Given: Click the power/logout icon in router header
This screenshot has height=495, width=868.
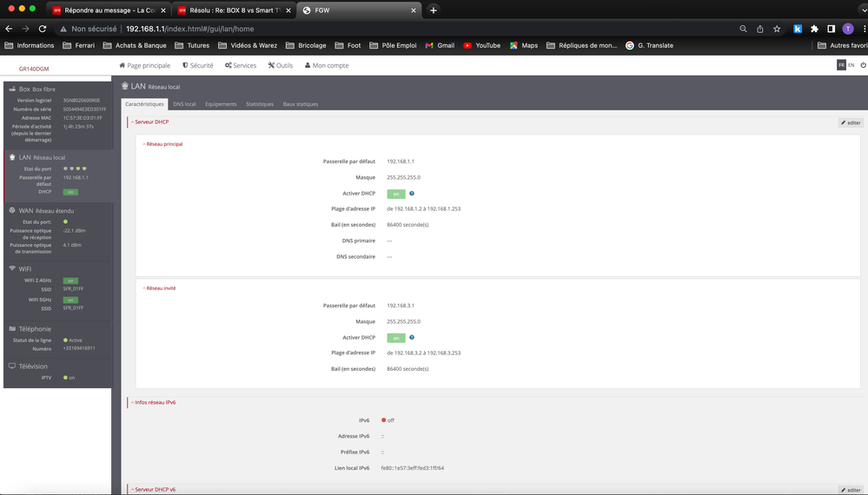Looking at the screenshot, I should pyautogui.click(x=861, y=65).
